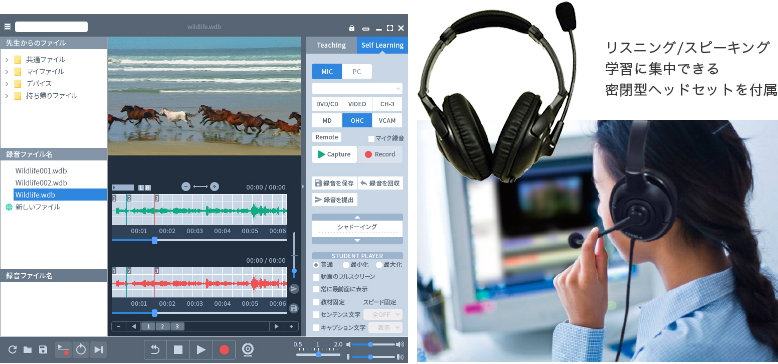Viewport: 778px width, 364px height.
Task: Select the VCAM source tab
Action: point(387,120)
